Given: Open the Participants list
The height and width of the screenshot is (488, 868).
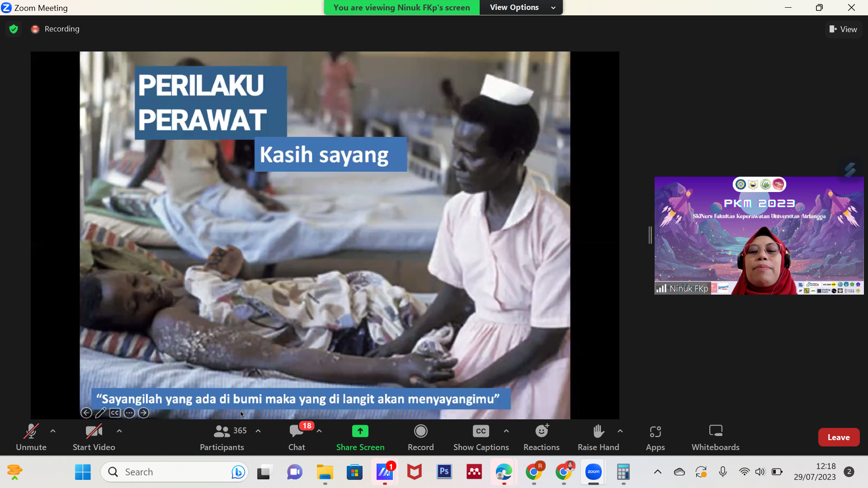Looking at the screenshot, I should [x=222, y=437].
